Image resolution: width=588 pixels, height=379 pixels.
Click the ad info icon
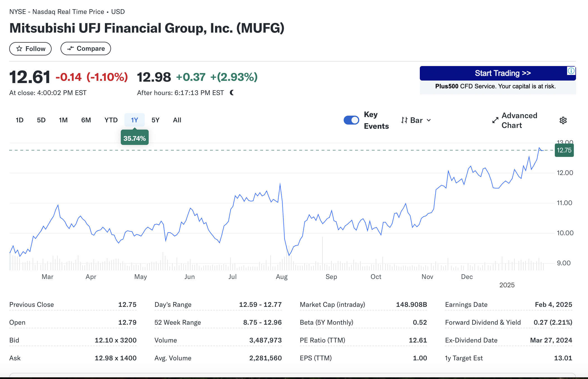point(571,71)
